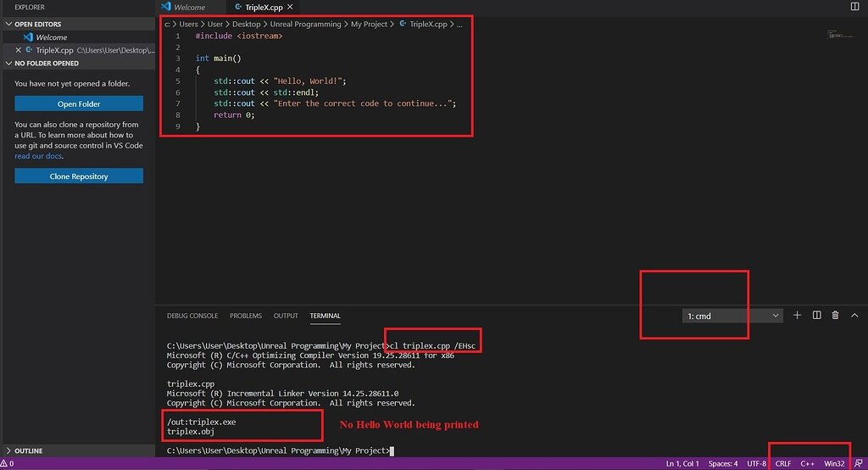868x470 pixels.
Task: Open the Debug Console tab
Action: [192, 316]
